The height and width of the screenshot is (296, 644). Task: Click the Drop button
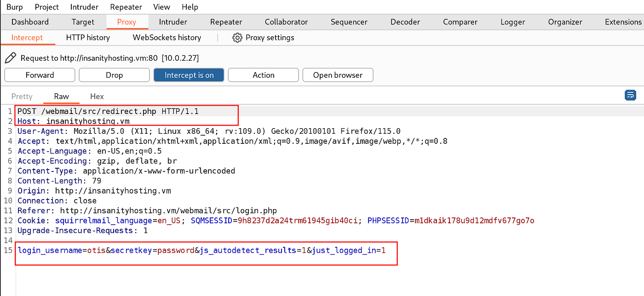point(114,75)
